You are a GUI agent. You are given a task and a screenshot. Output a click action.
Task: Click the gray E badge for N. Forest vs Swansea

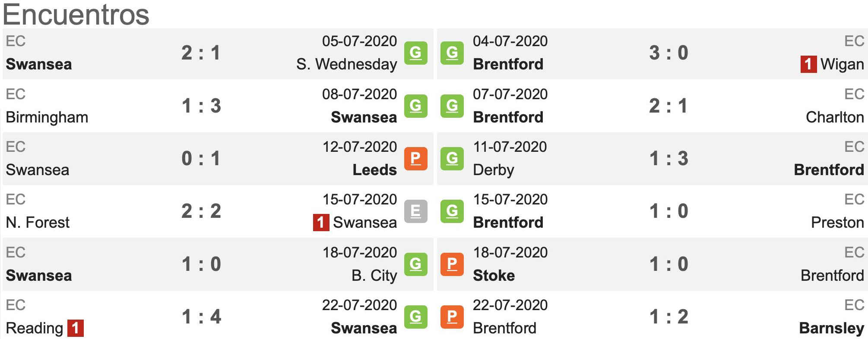415,211
